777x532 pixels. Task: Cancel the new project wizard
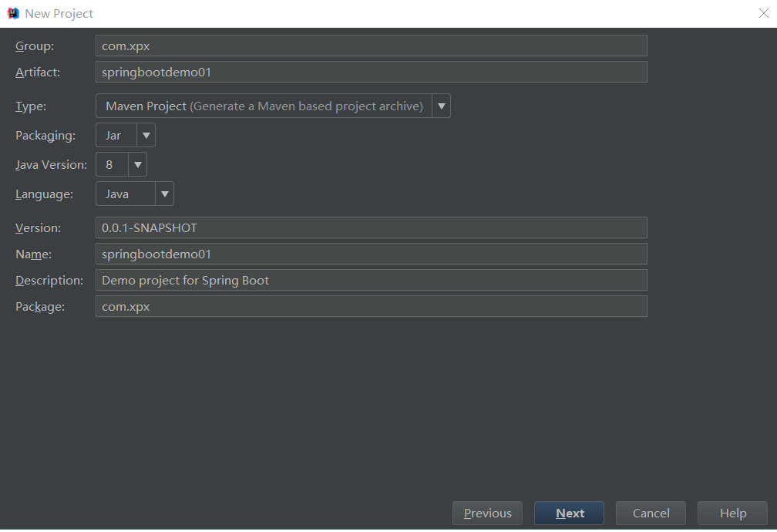coord(651,513)
